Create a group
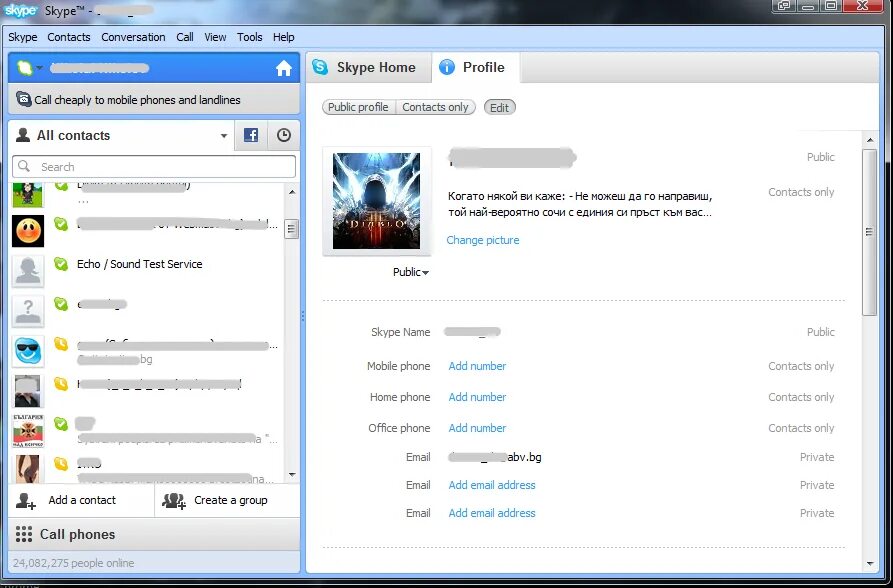The width and height of the screenshot is (893, 588). click(227, 500)
